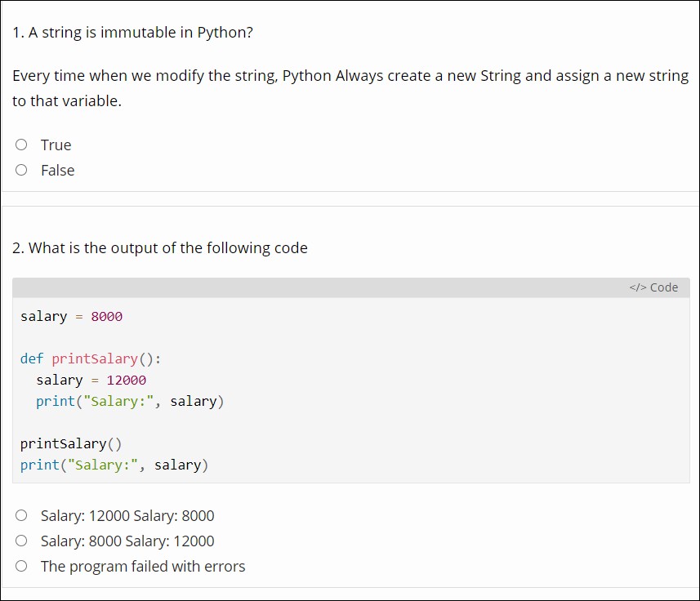Image resolution: width=700 pixels, height=601 pixels.
Task: Click the indented 'salary = 12000' code line
Action: click(x=91, y=381)
